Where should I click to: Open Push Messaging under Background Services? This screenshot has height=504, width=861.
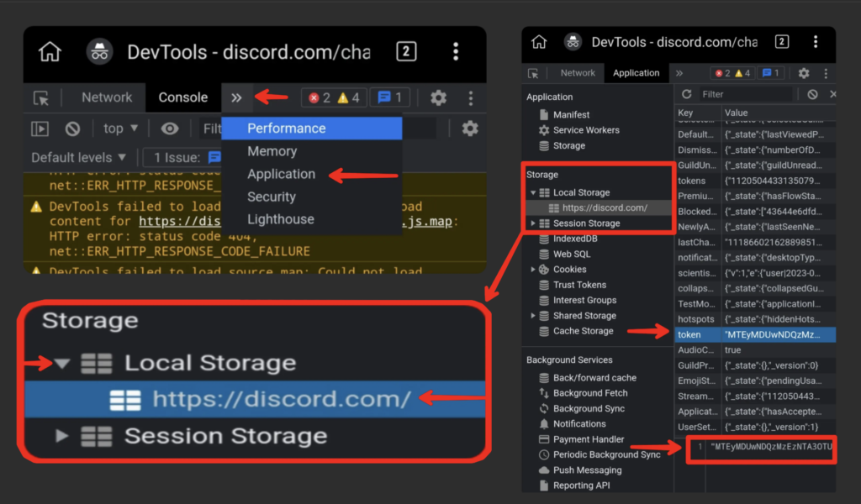(587, 470)
